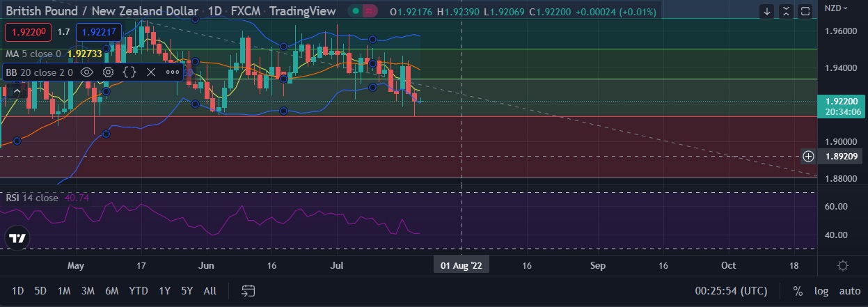This screenshot has height=307, width=868.
Task: Click the current price label 1.92200
Action: pyautogui.click(x=841, y=101)
